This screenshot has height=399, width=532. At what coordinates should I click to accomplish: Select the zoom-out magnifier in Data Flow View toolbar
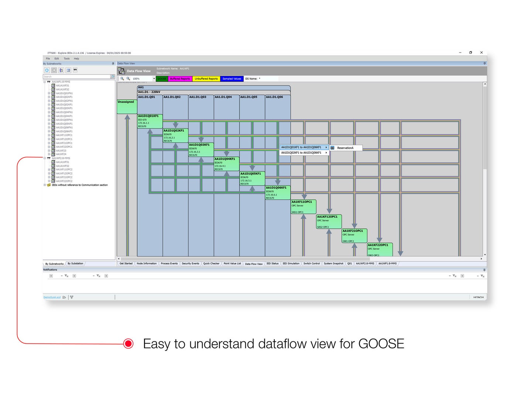(x=128, y=78)
